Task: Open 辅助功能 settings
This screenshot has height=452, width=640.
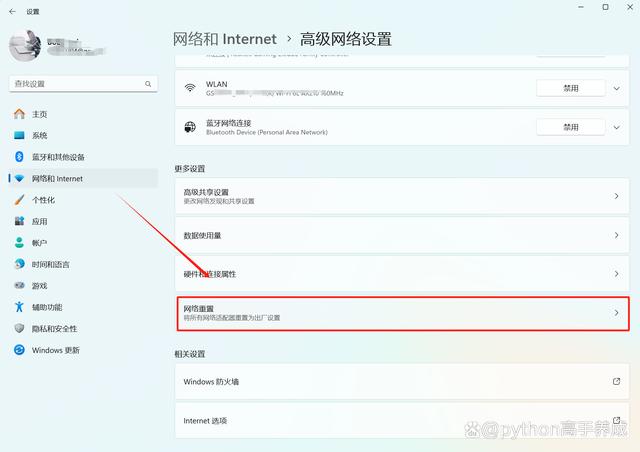Action: pos(83,307)
